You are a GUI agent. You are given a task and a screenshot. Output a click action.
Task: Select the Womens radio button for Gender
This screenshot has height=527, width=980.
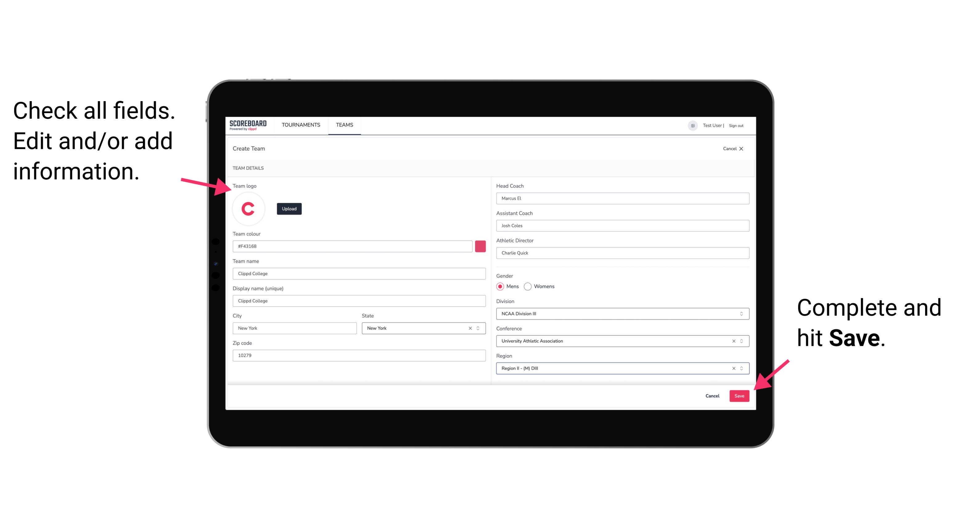(x=529, y=286)
